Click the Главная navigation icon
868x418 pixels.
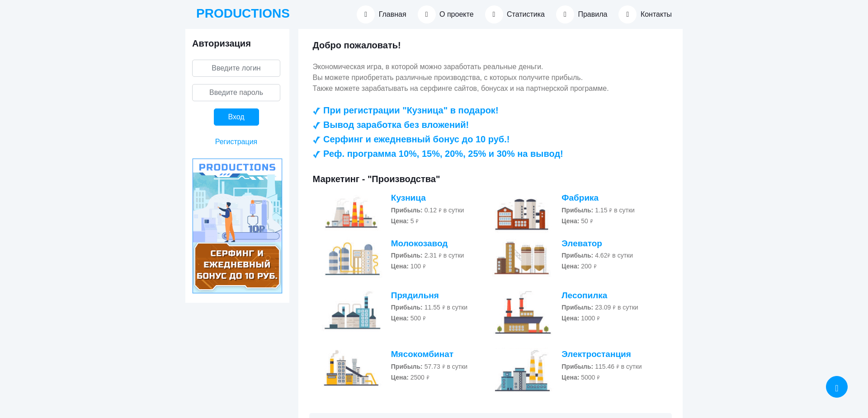tap(365, 14)
